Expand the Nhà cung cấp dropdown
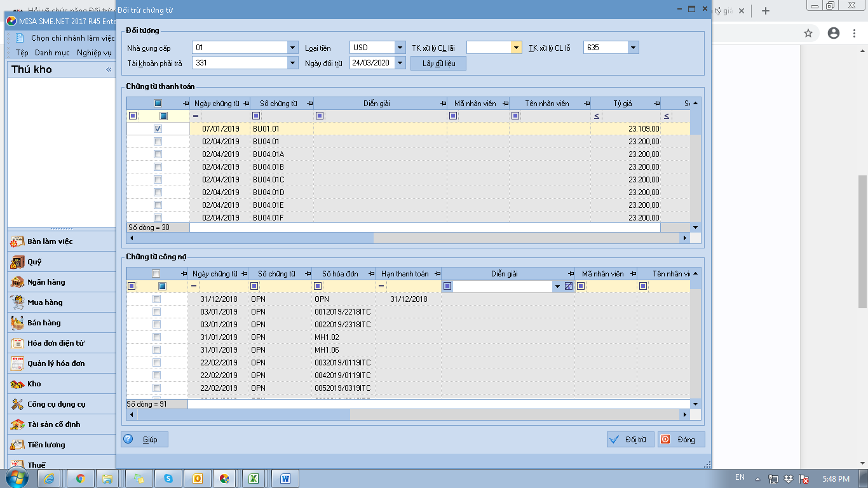The width and height of the screenshot is (868, 488). 292,48
